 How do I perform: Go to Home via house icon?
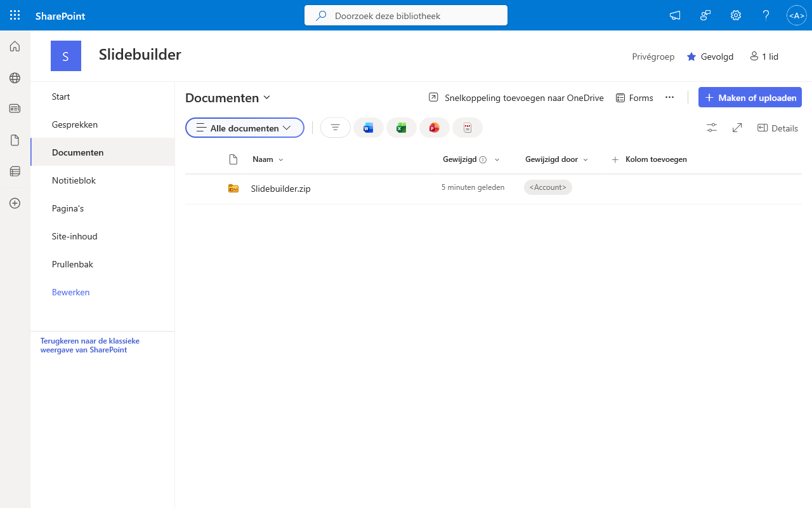[x=15, y=46]
